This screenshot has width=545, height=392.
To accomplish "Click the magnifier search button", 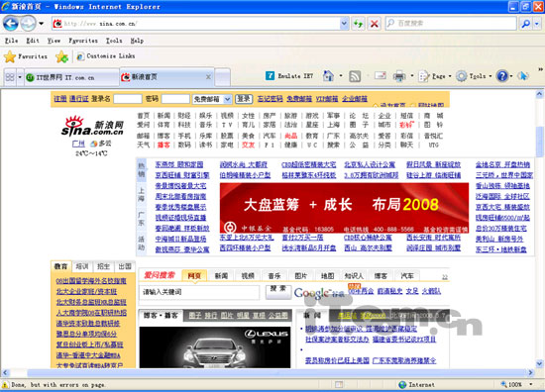I will [525, 24].
